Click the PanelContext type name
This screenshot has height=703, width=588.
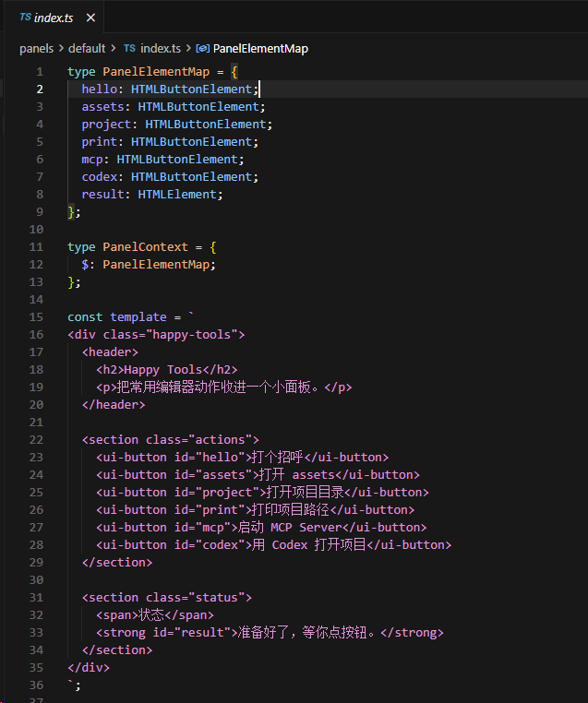click(x=145, y=247)
